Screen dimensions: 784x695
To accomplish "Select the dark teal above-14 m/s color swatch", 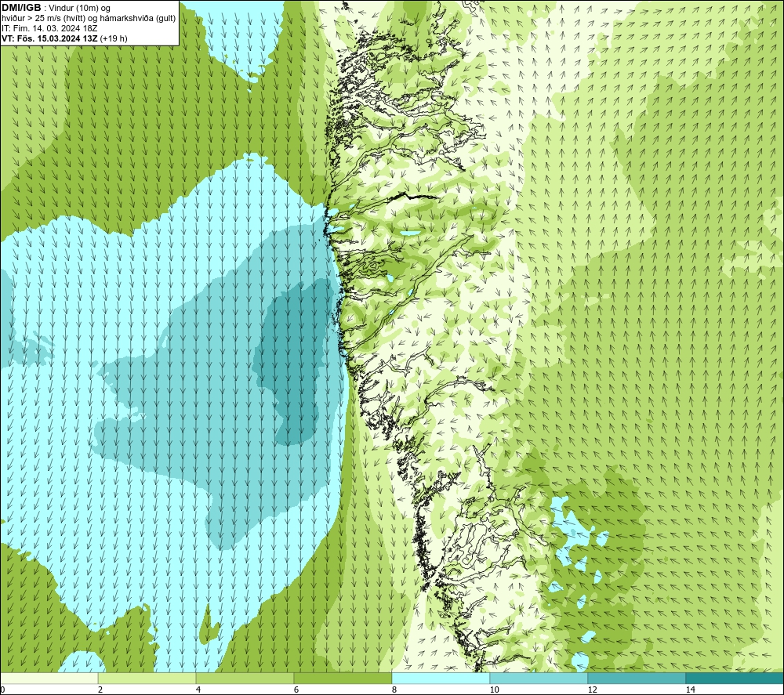I will coord(735,678).
